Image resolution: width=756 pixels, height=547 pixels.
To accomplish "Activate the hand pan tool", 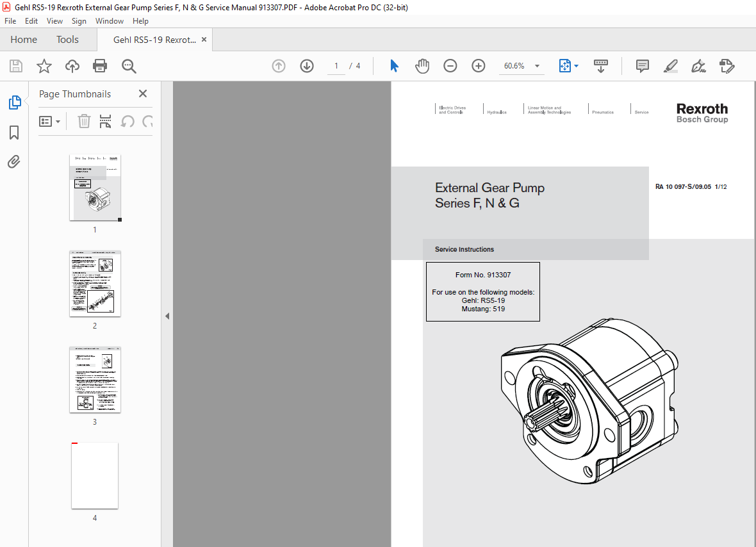I will pos(422,66).
